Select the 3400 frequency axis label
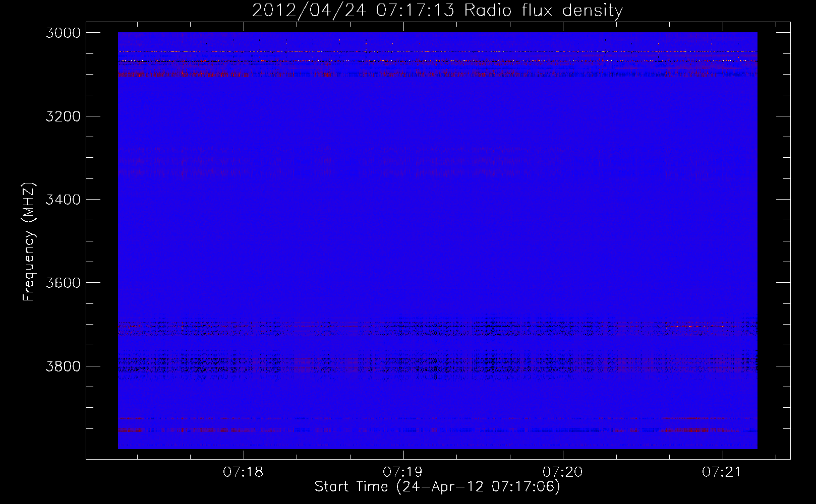Screen dimensions: 816x504 coord(63,200)
